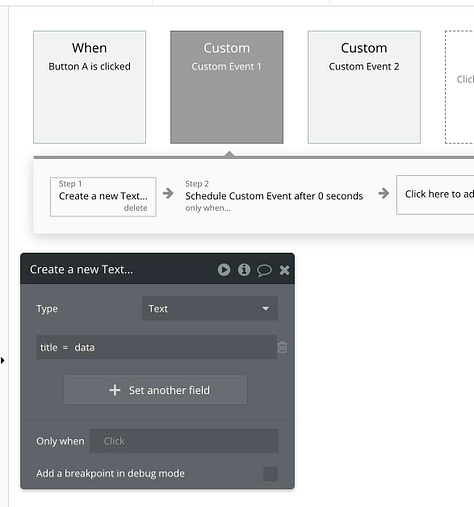Open the 'Button A is clicked' event box

pos(89,87)
